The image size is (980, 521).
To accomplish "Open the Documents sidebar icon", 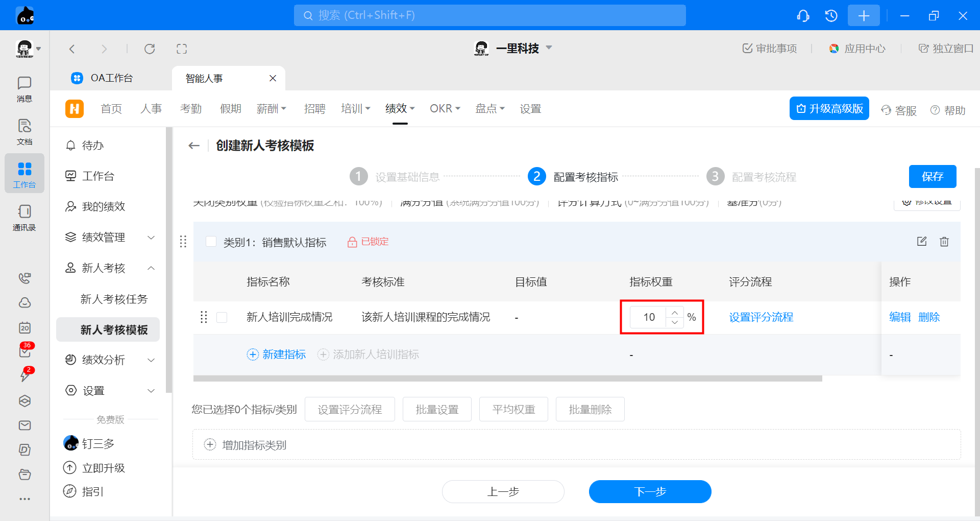I will tap(24, 132).
